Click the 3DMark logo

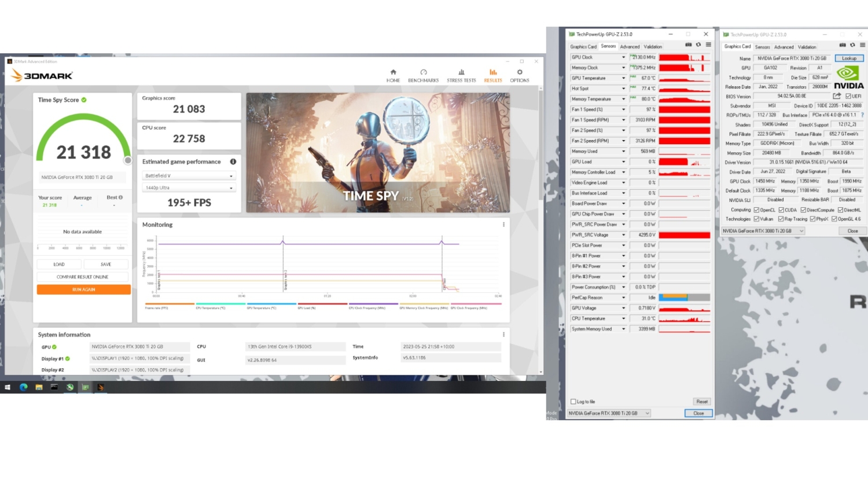[42, 75]
